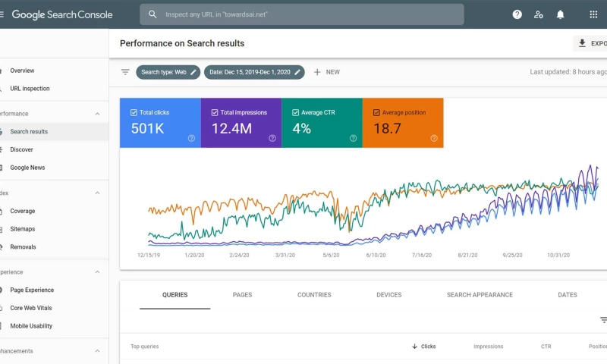Viewport: 607px width, 364px height.
Task: Click help icon on Average position card
Action: click(434, 138)
